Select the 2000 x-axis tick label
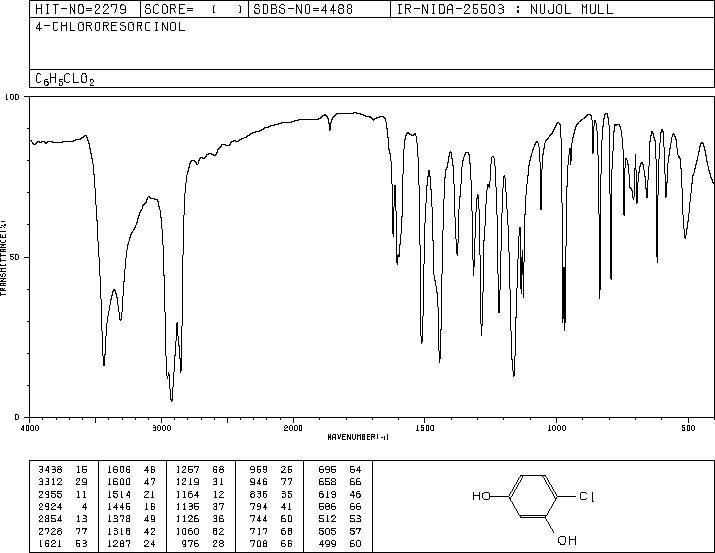715x553 pixels. pyautogui.click(x=293, y=428)
